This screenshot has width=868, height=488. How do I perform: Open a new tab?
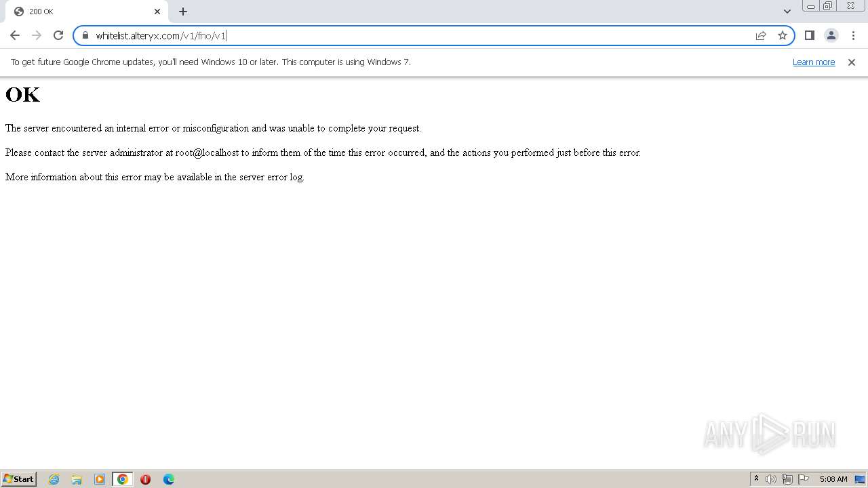click(x=183, y=12)
